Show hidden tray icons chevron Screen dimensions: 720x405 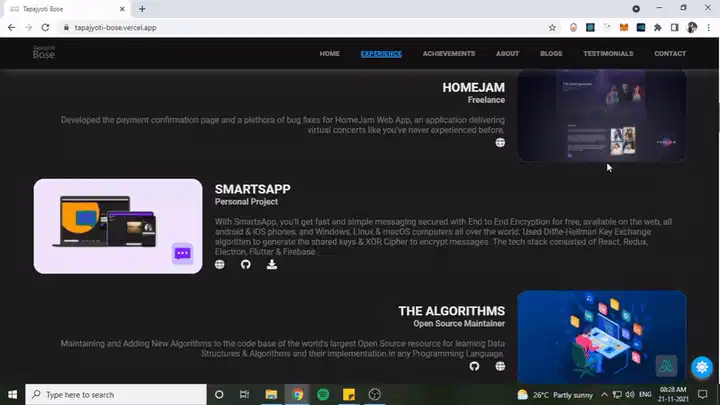604,394
